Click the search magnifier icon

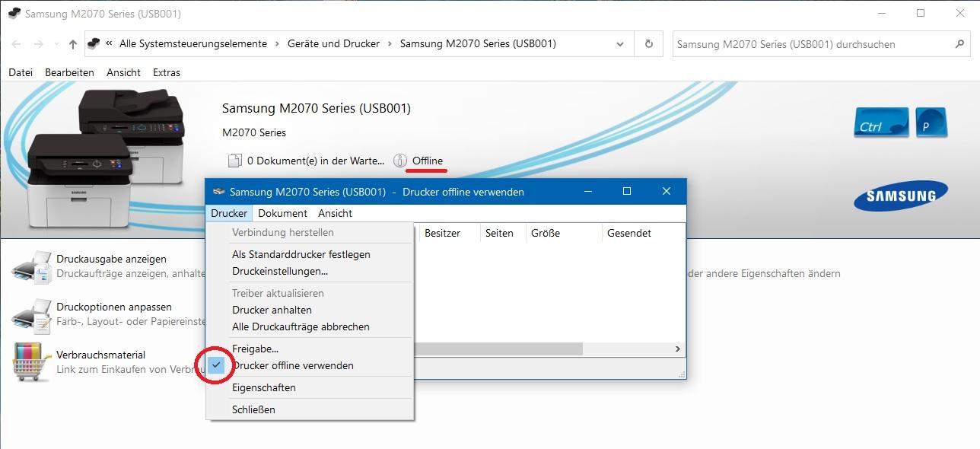(x=960, y=44)
